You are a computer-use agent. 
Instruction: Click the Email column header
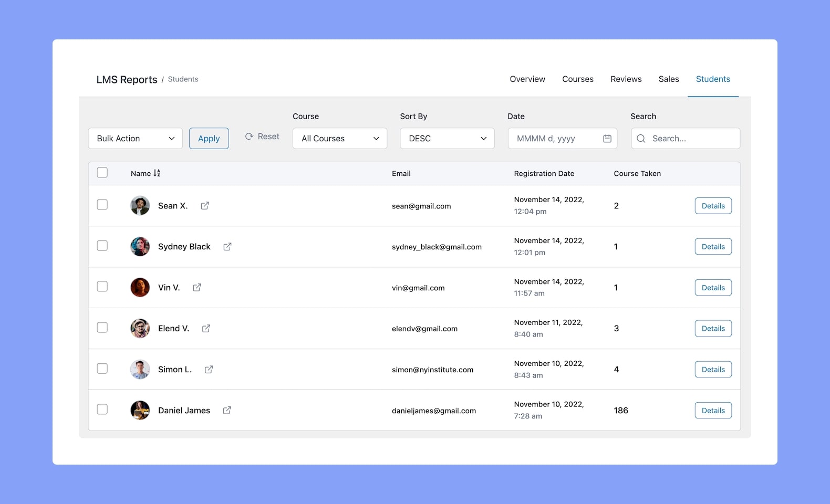[x=401, y=173]
